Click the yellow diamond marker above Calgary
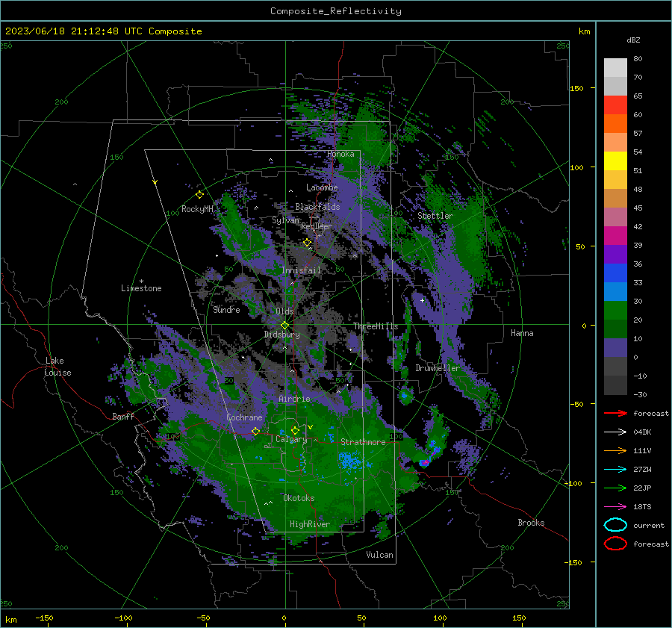 tap(295, 430)
